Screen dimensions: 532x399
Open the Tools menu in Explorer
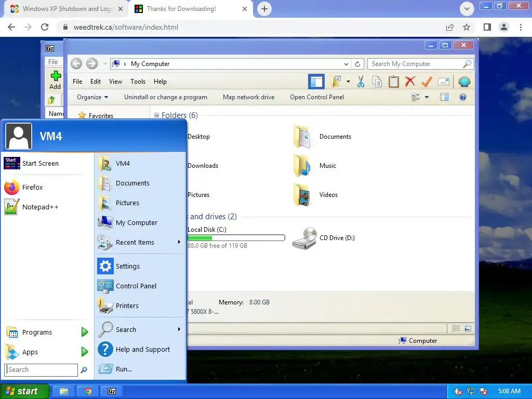click(138, 82)
